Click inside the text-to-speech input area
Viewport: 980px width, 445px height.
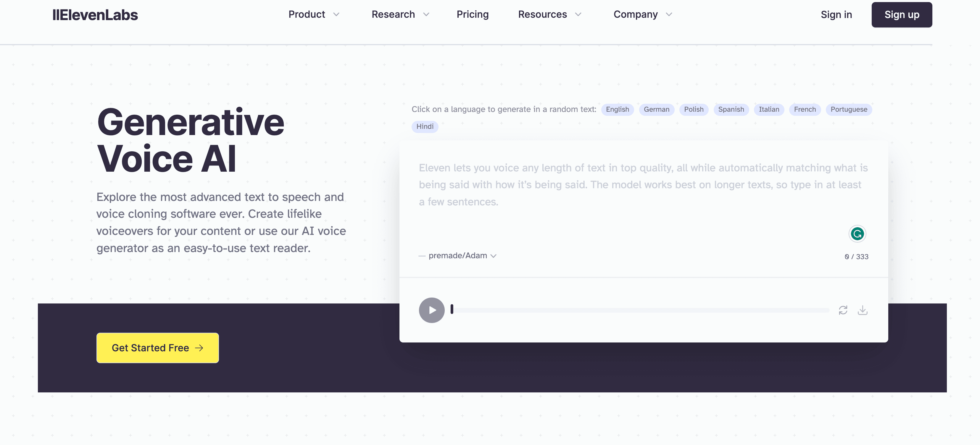(x=643, y=194)
